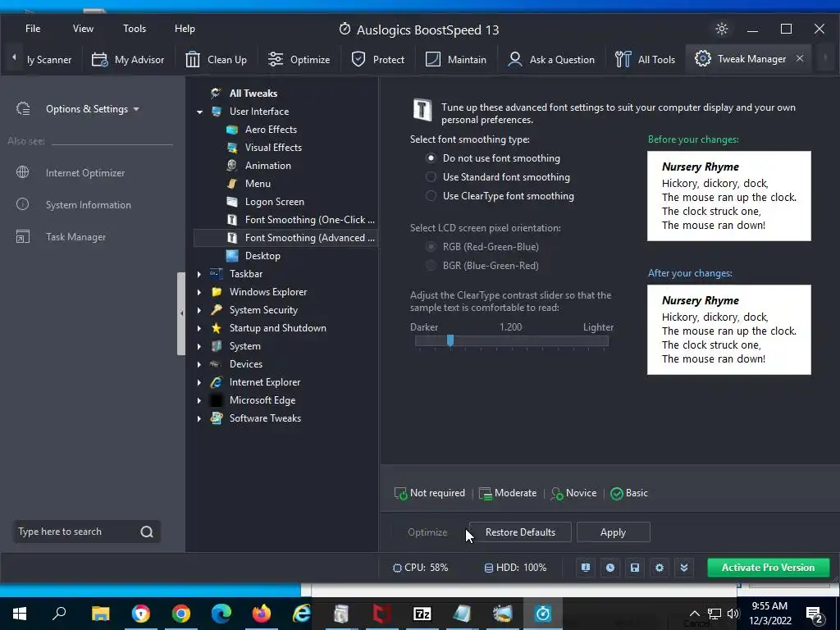The width and height of the screenshot is (840, 630).
Task: Click the Optimize button at the bottom
Action: coord(427,532)
